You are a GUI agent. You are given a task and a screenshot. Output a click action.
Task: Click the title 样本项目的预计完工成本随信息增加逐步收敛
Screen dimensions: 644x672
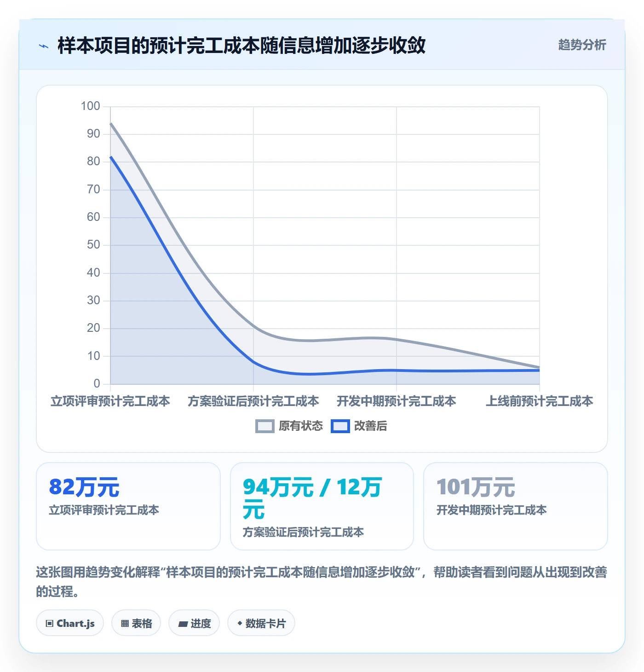pyautogui.click(x=241, y=46)
